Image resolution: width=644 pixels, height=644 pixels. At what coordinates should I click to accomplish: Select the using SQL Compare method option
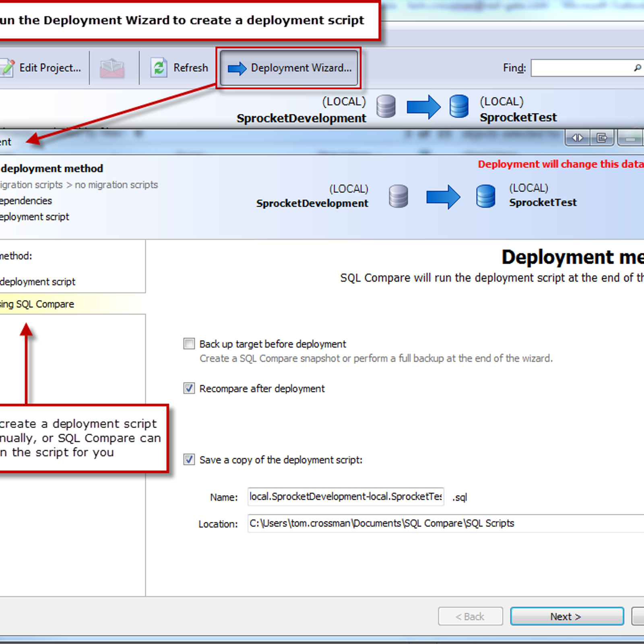72,304
